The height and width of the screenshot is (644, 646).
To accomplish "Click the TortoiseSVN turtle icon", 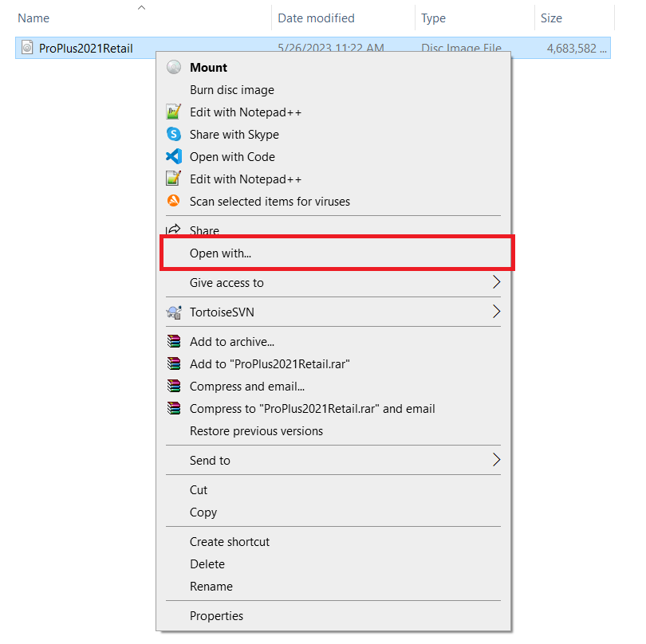I will click(174, 312).
